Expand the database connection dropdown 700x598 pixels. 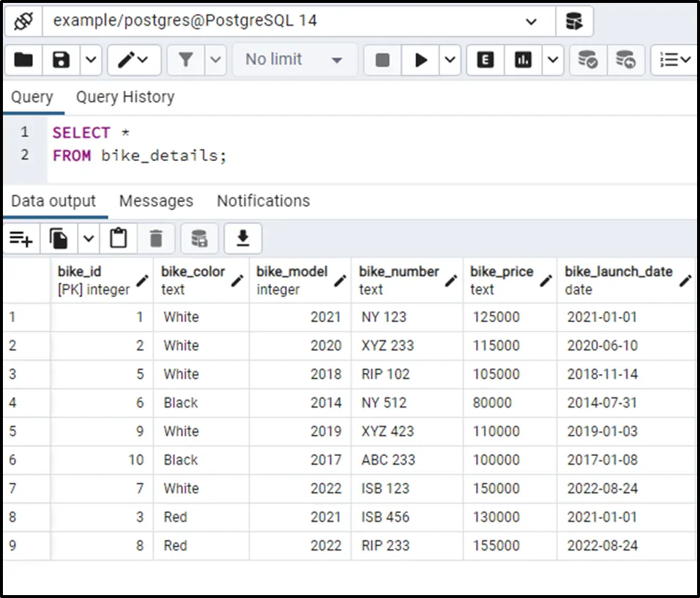[x=532, y=21]
